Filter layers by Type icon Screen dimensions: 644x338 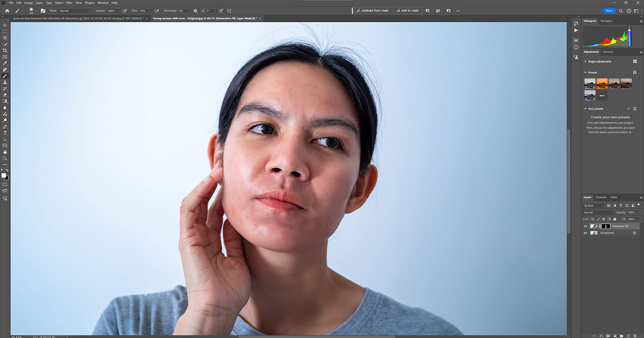621,205
